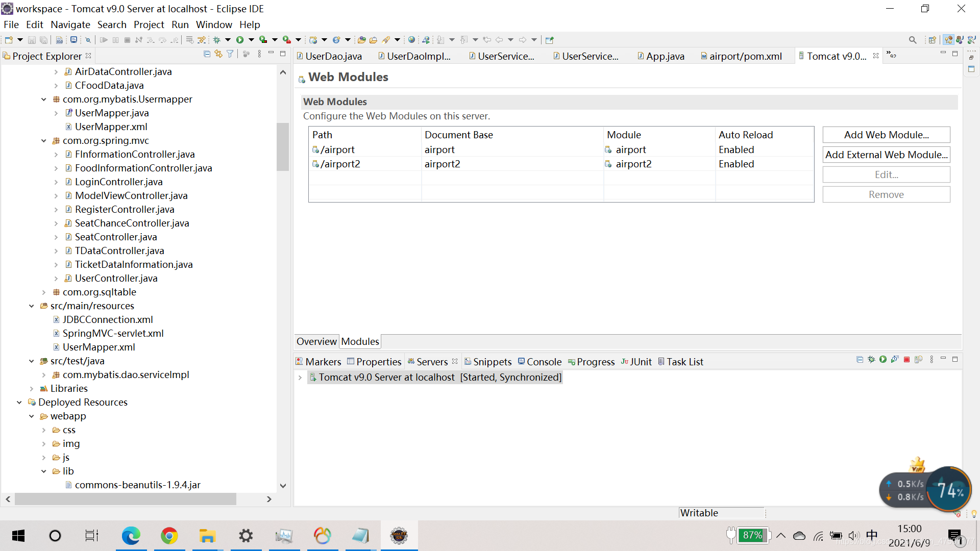
Task: Toggle Link with Editor in Project Explorer
Action: pos(218,54)
